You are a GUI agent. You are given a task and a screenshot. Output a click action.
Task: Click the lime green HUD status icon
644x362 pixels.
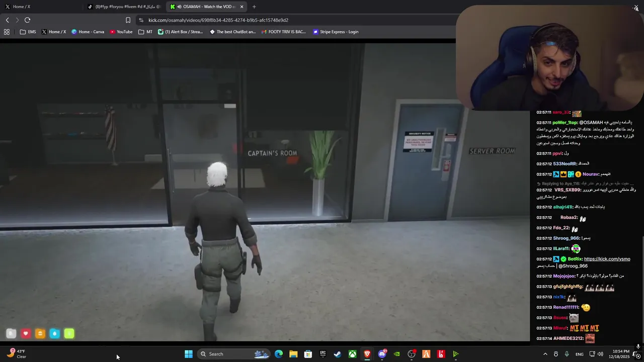[69, 333]
